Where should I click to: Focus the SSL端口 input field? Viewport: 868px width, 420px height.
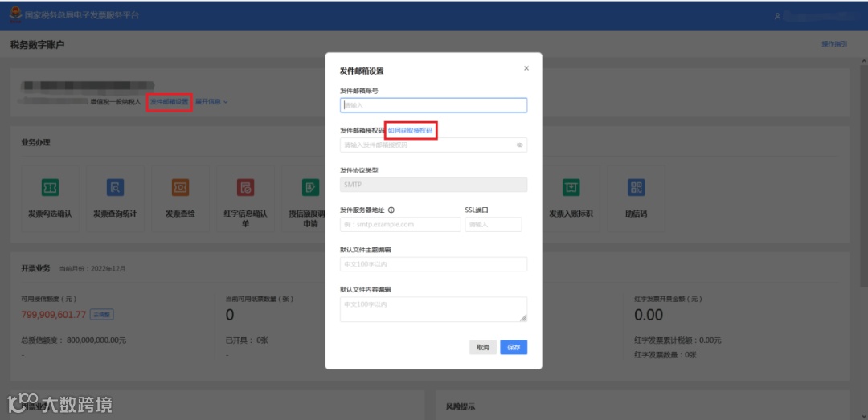point(493,225)
